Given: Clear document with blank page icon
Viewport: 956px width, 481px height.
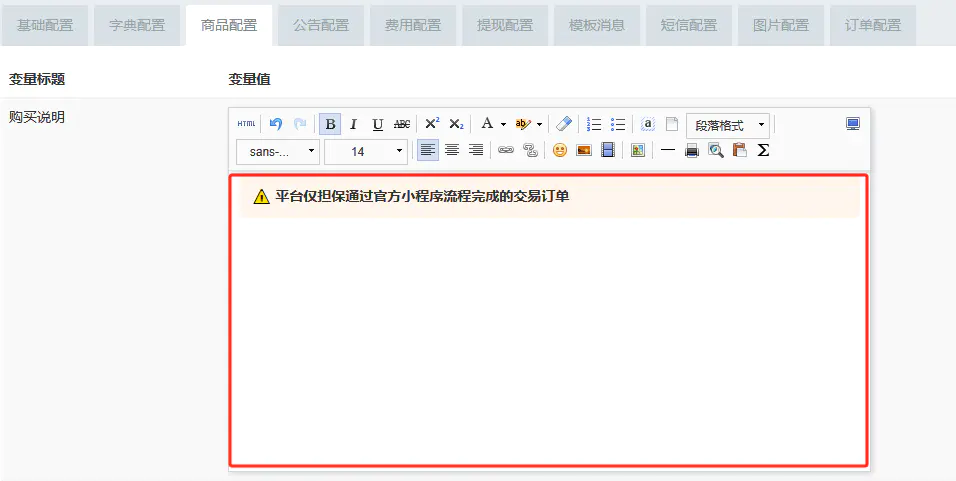Looking at the screenshot, I should click(671, 124).
